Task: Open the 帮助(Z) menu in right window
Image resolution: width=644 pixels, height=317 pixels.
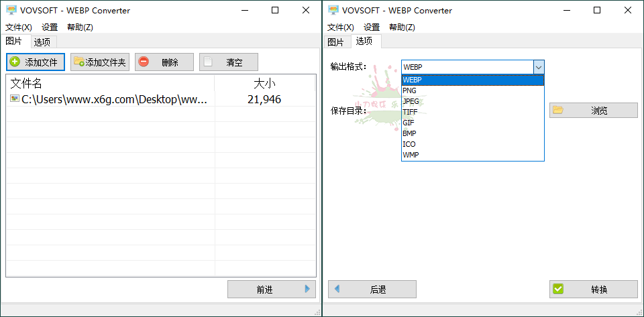Action: [402, 27]
